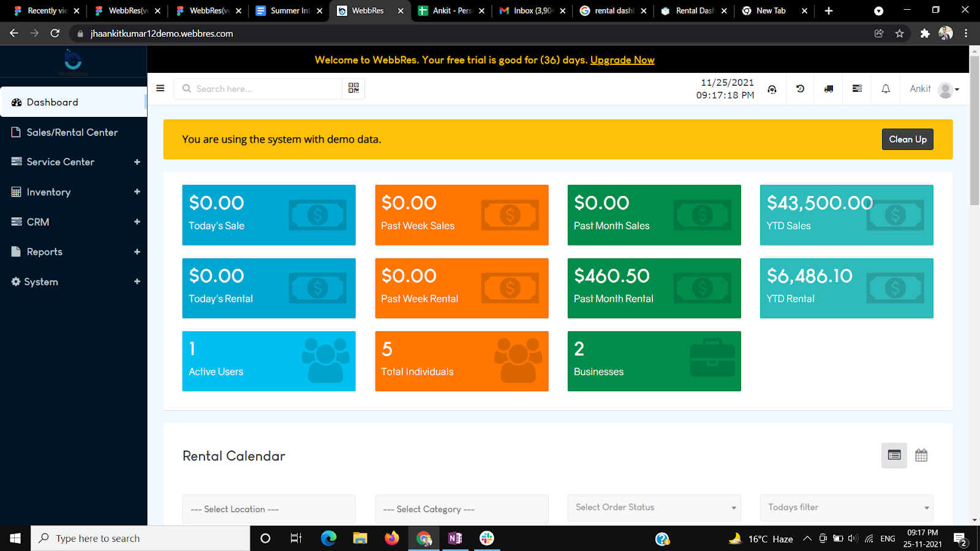The image size is (980, 551).
Task: Open Slack from the taskbar
Action: [487, 538]
